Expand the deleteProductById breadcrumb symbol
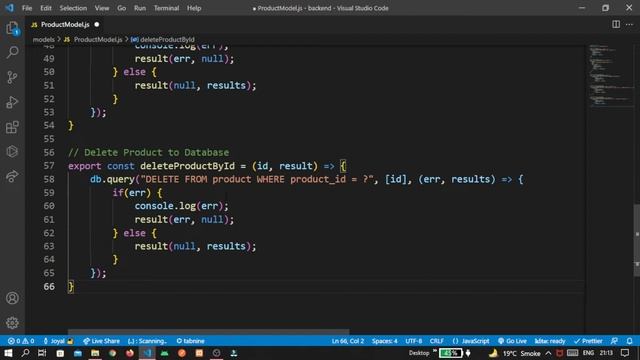Viewport: 640px width, 360px height. 167,40
